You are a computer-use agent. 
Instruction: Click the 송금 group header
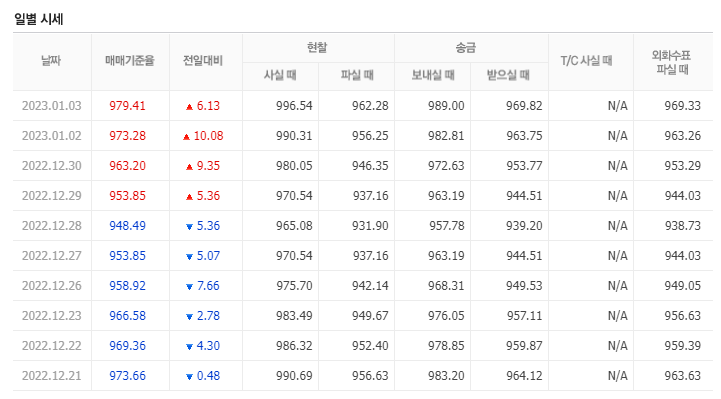coord(466,47)
